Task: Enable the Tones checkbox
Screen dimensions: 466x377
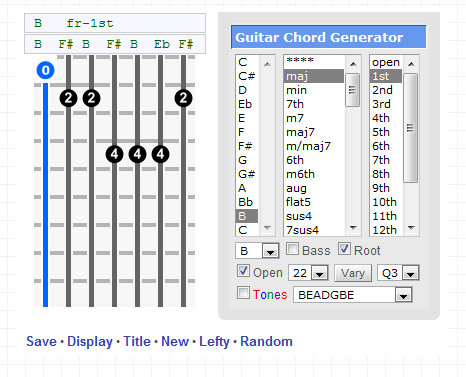Action: point(243,293)
